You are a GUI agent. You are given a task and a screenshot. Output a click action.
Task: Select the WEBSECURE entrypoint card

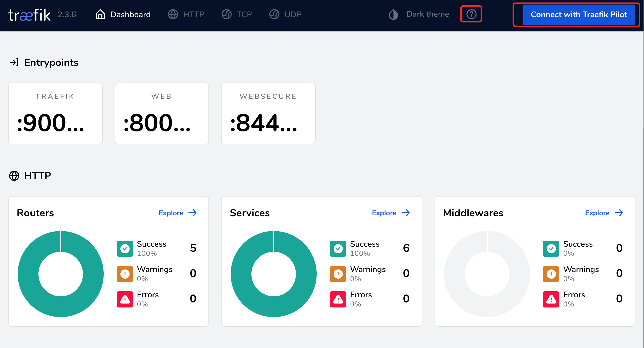click(268, 113)
